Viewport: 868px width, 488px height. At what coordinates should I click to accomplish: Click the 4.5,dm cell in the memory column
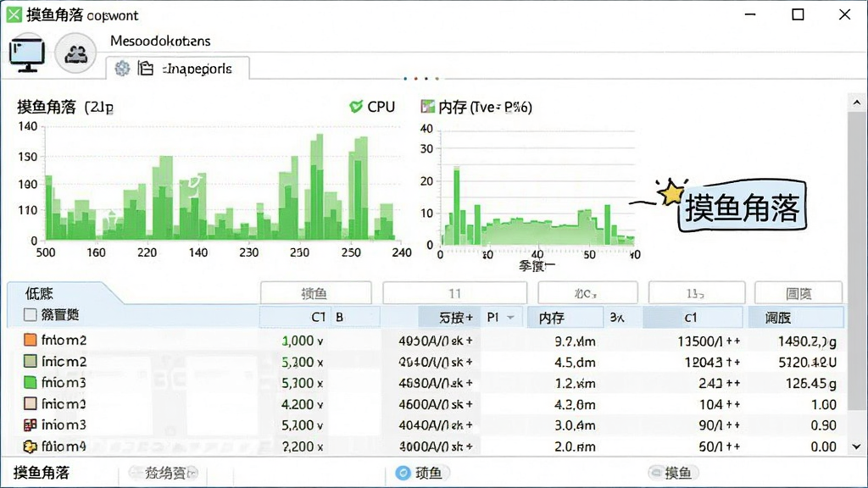tap(576, 363)
